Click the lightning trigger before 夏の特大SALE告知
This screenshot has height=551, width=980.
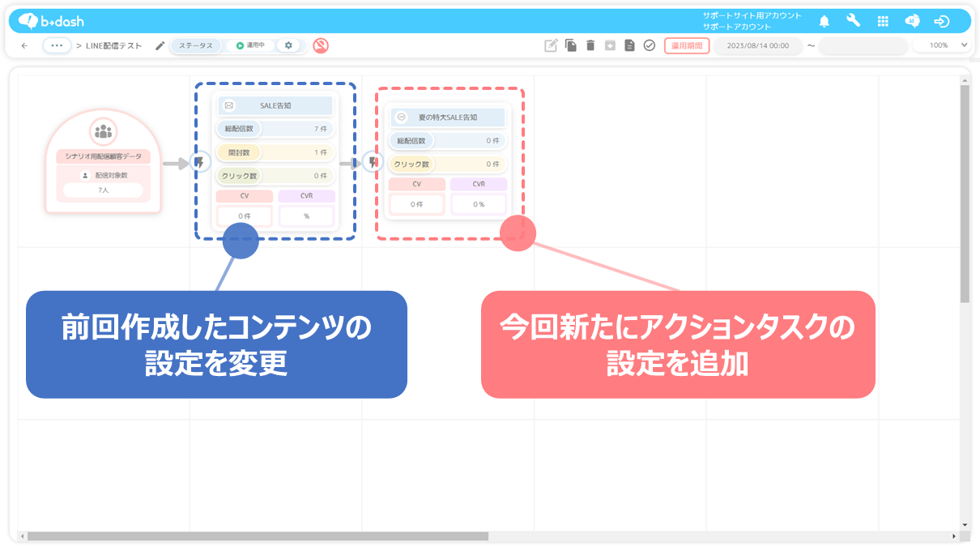click(372, 163)
